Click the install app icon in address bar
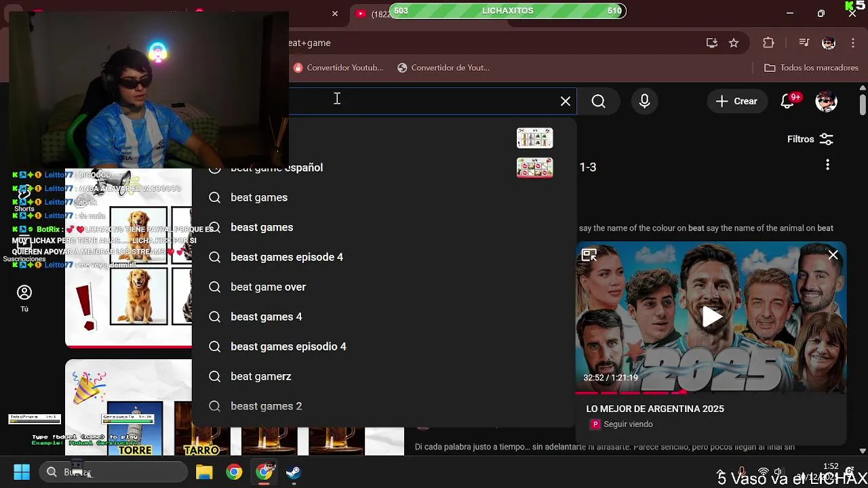Screen dimensions: 868x488 tap(711, 43)
